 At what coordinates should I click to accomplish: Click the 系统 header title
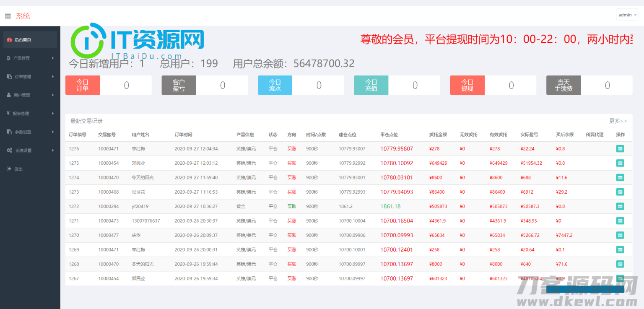pos(23,16)
